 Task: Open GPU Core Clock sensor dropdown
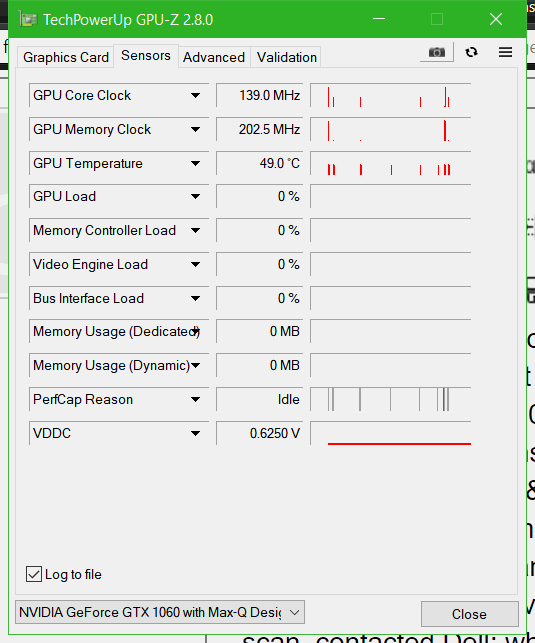click(x=196, y=96)
